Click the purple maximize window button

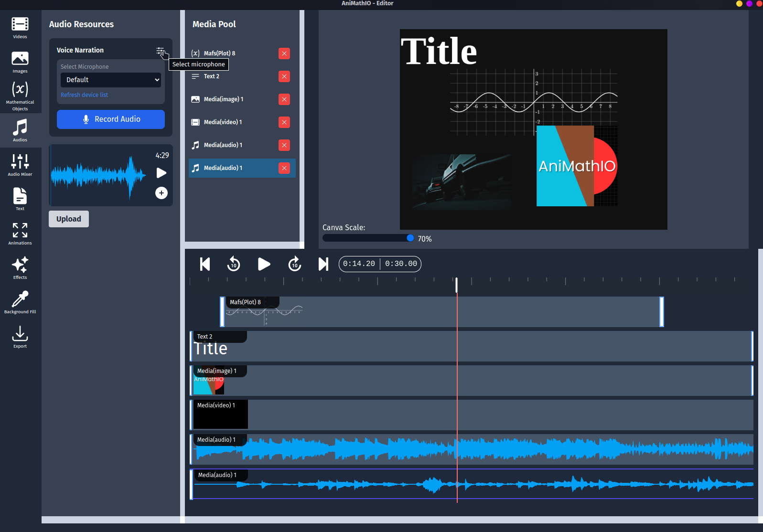[749, 3]
